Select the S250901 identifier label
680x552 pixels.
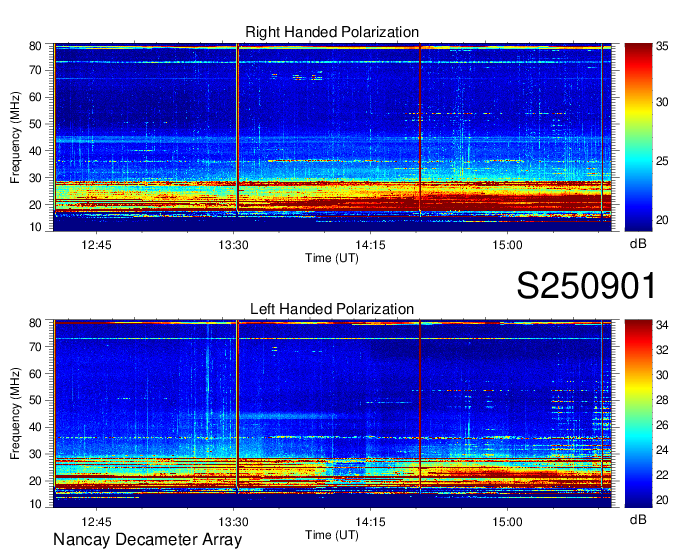tap(586, 286)
